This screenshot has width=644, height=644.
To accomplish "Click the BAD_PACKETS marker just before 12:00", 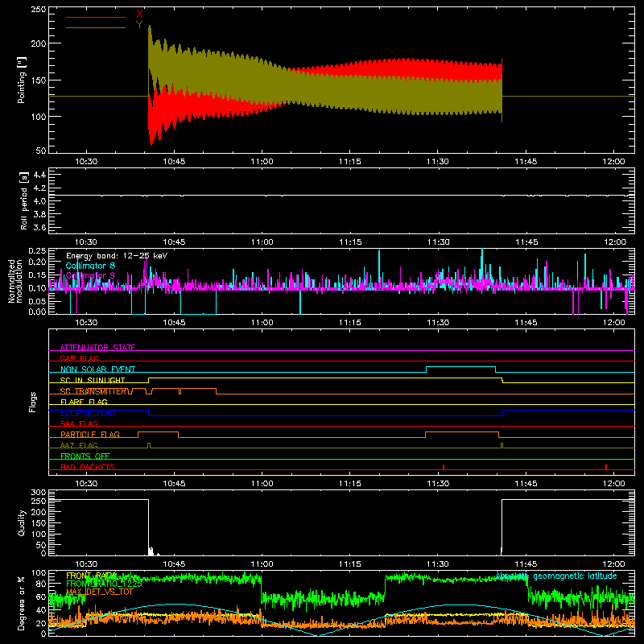I will [606, 467].
